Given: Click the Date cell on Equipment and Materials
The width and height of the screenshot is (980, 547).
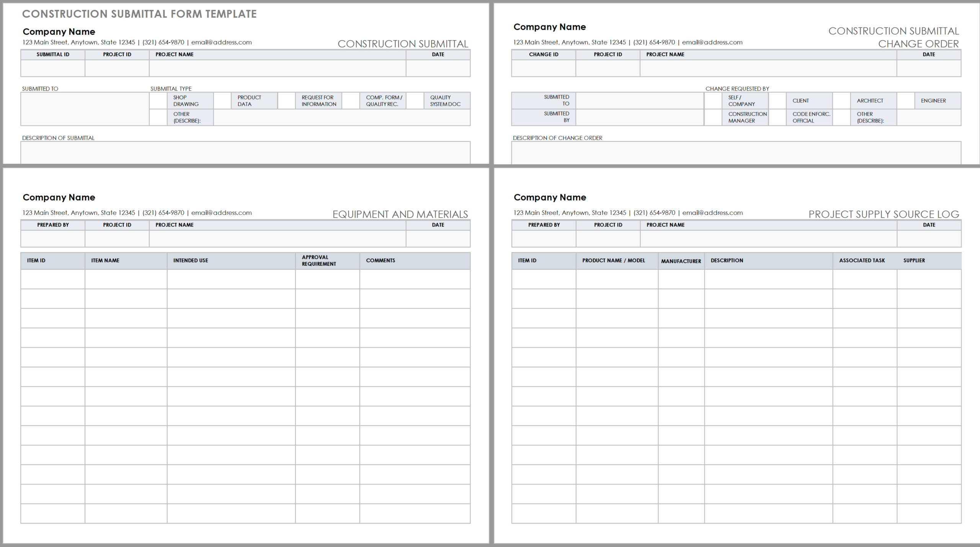Looking at the screenshot, I should [x=438, y=239].
